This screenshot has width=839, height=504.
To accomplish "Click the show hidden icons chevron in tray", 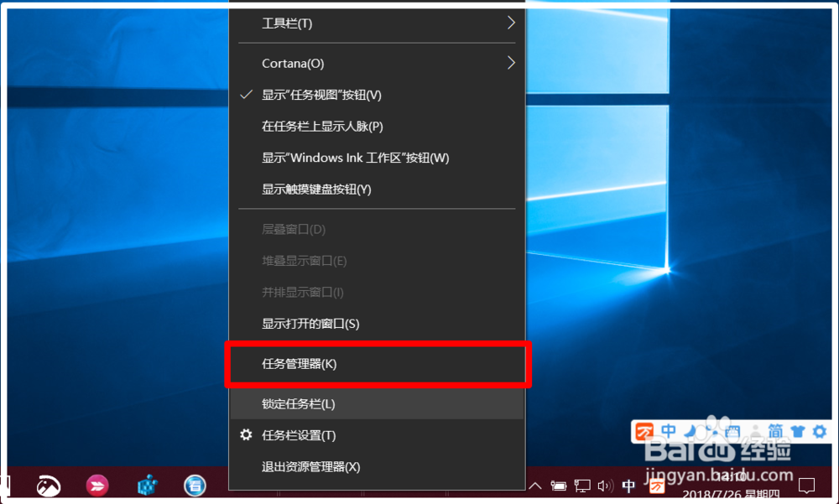I will [535, 486].
